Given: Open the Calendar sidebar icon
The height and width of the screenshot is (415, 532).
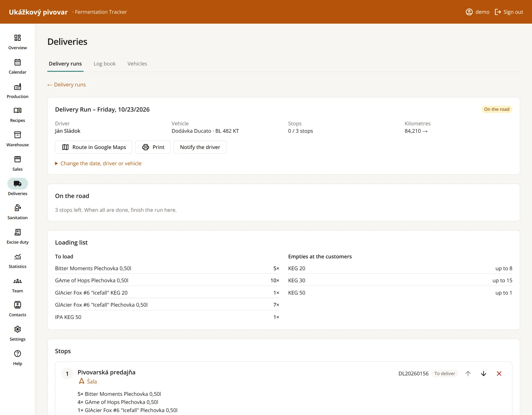Looking at the screenshot, I should 18,62.
